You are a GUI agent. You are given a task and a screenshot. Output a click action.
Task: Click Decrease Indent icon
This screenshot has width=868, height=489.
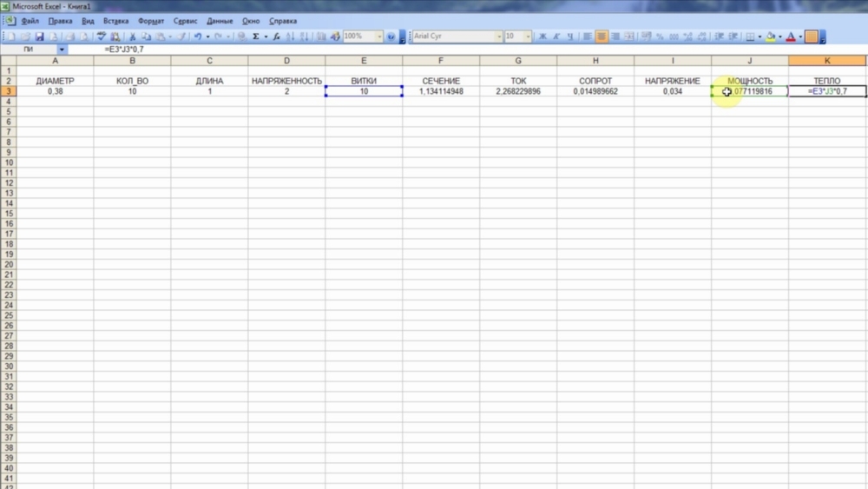tap(718, 36)
